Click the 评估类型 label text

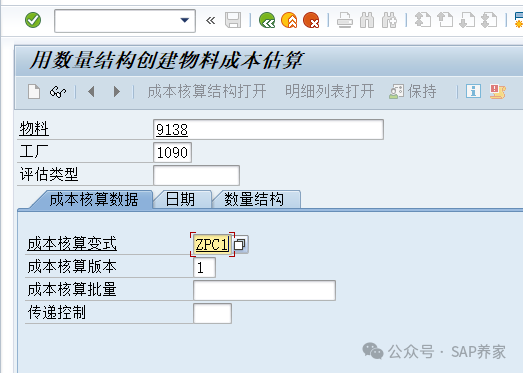(49, 174)
